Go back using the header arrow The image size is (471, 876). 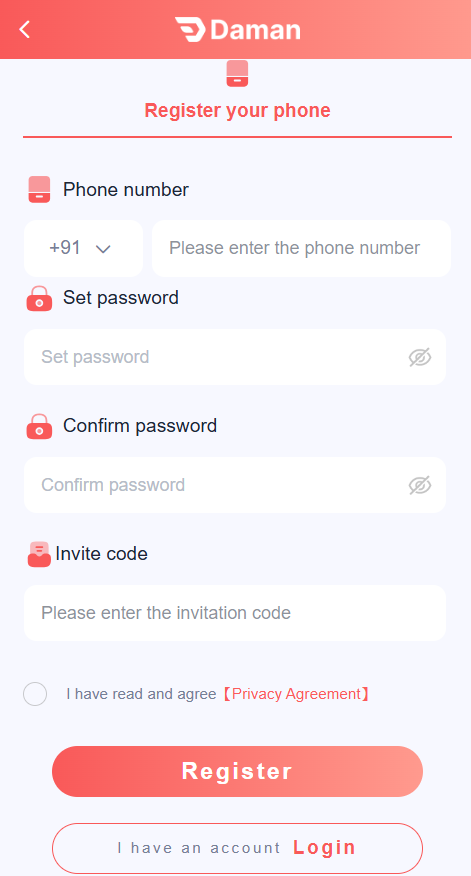25,29
